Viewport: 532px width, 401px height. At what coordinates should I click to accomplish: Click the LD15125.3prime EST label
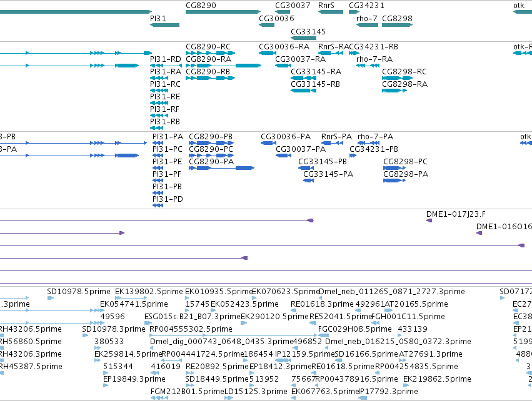point(256,392)
